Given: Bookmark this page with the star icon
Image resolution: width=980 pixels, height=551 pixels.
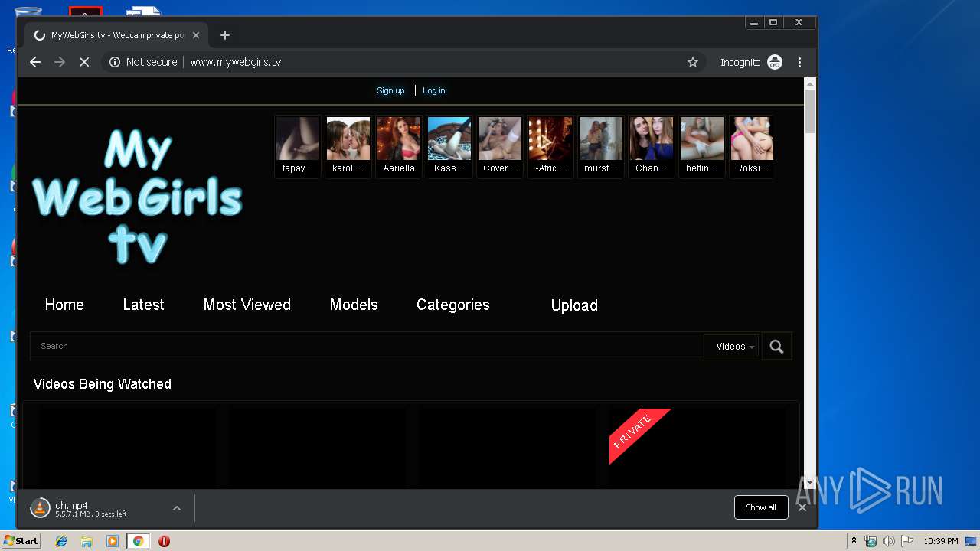Looking at the screenshot, I should (x=693, y=62).
